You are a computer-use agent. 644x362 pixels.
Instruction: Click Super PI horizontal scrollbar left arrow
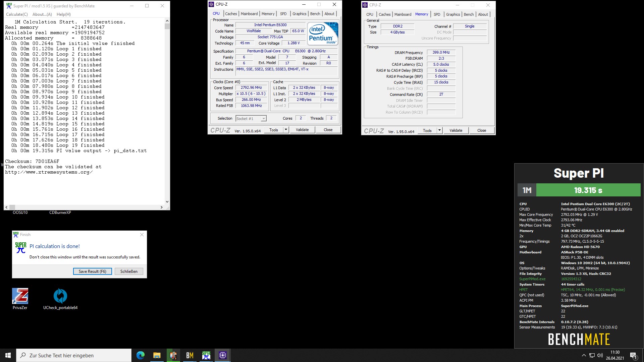click(x=7, y=207)
